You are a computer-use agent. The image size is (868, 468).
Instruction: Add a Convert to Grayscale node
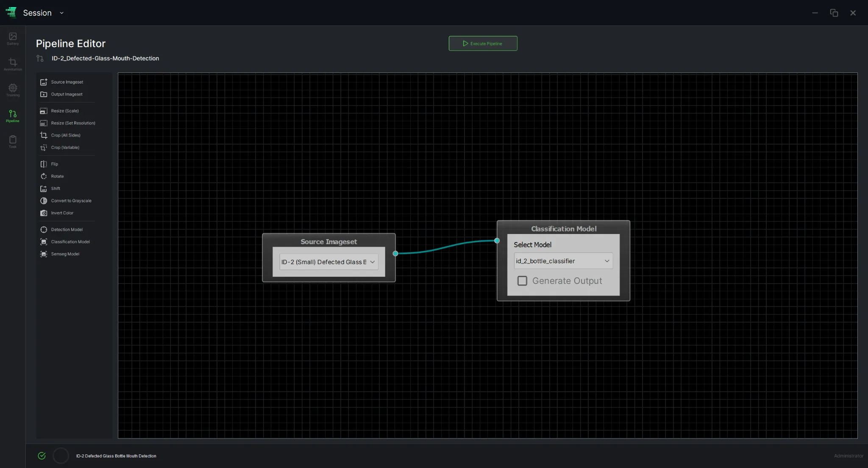pyautogui.click(x=66, y=201)
